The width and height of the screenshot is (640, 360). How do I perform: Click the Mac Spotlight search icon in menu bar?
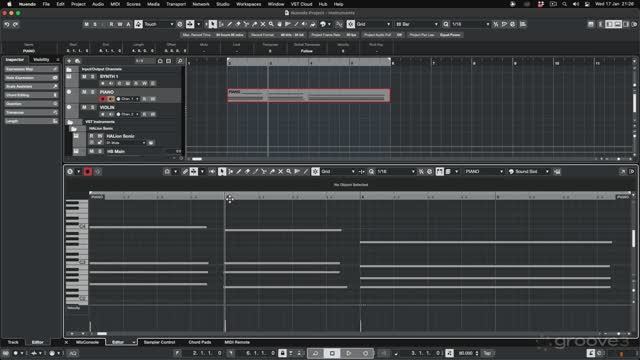click(x=564, y=4)
